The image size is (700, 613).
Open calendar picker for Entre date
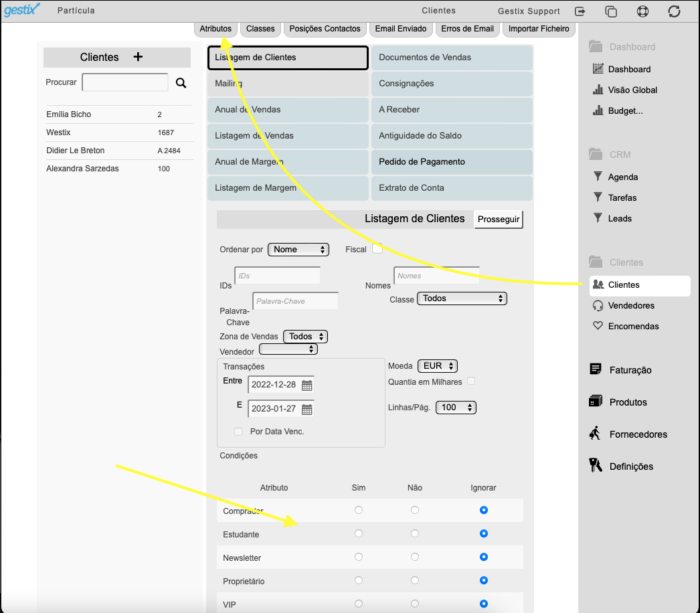[307, 385]
